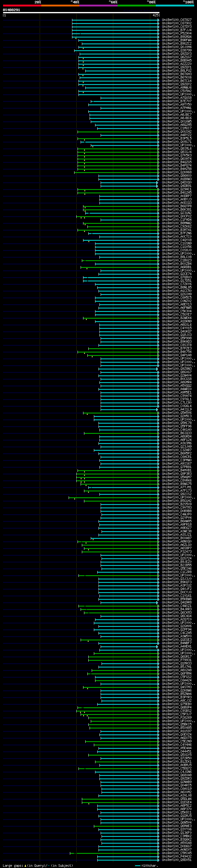Select hit label UniRef100_B4QZG5

[176, 162]
